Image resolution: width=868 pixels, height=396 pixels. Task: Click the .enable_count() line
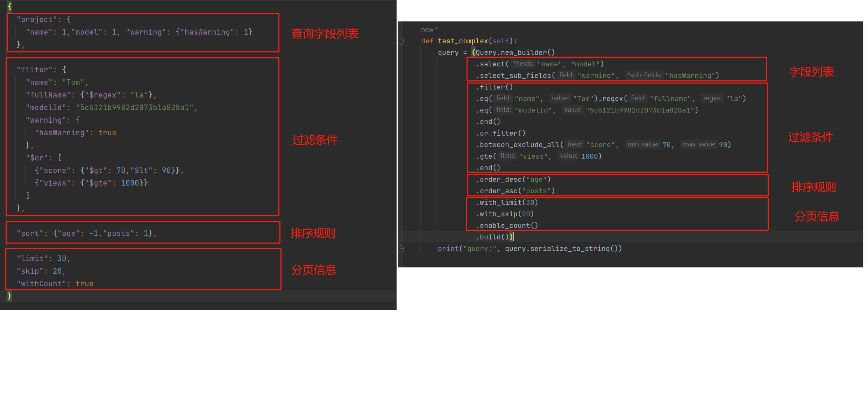[507, 225]
